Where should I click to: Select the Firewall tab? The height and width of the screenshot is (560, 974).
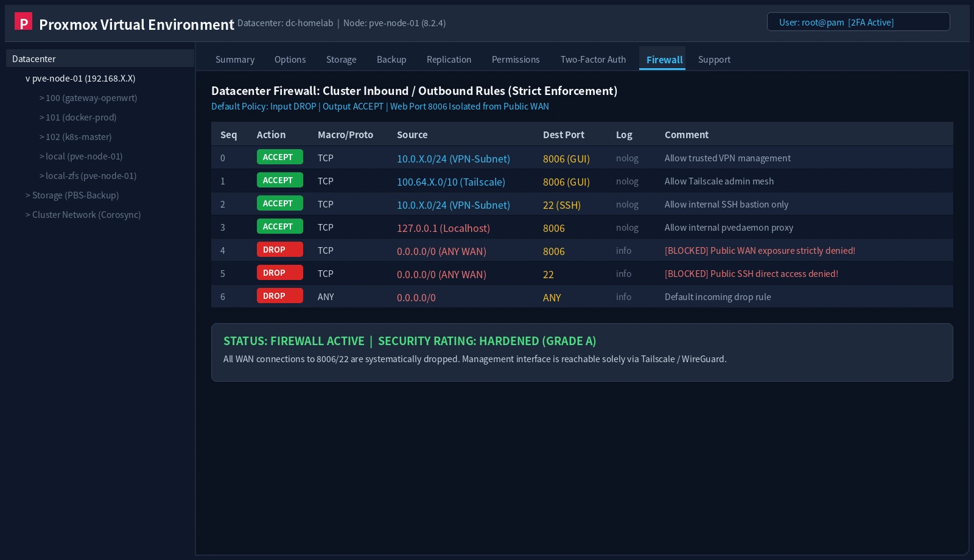tap(662, 59)
